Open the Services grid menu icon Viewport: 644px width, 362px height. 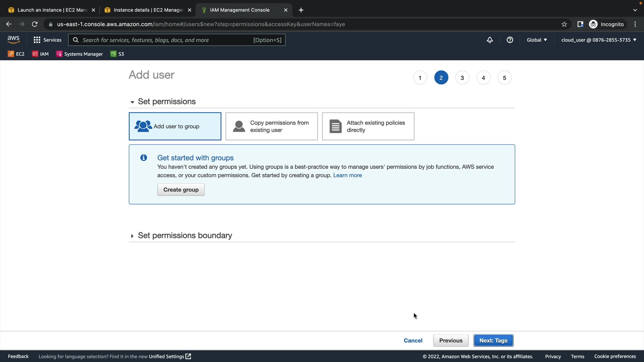37,40
